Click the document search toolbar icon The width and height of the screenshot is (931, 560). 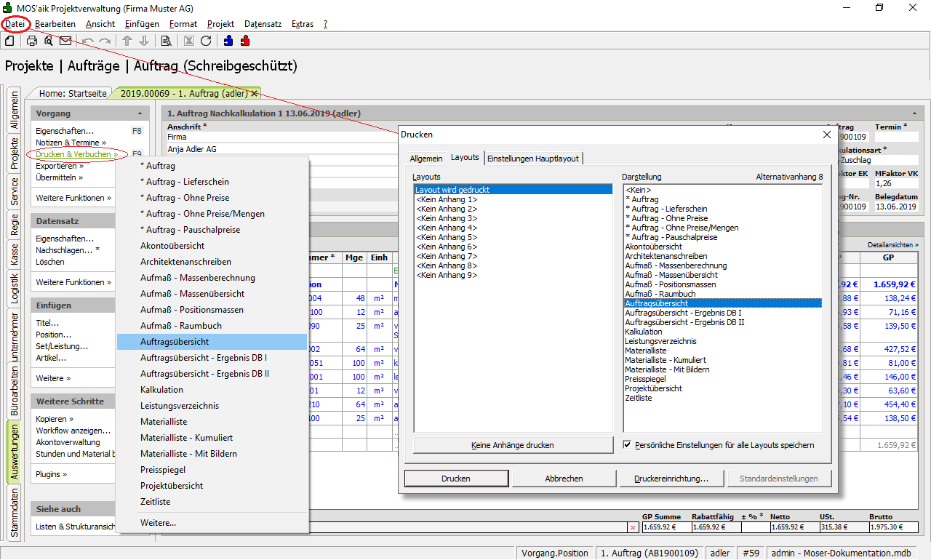pyautogui.click(x=166, y=41)
